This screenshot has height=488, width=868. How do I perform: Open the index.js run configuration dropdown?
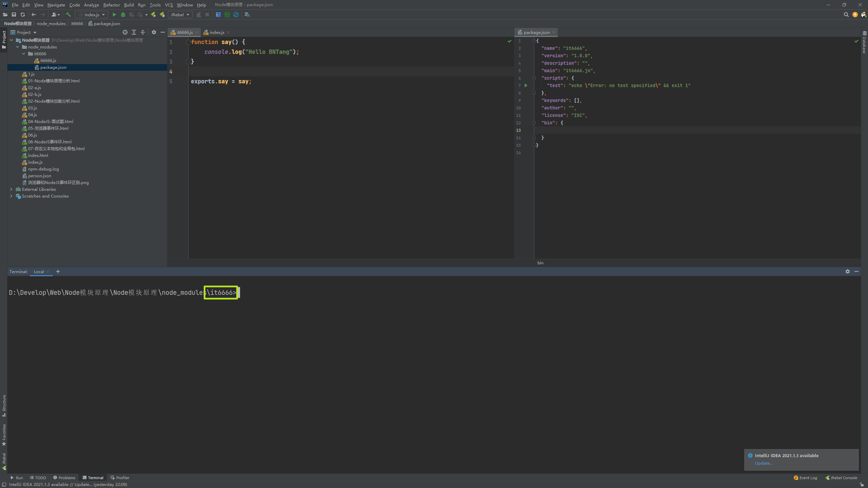[91, 15]
